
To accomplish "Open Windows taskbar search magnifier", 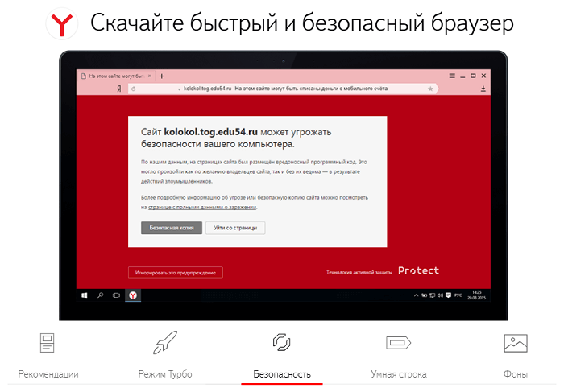I will (101, 295).
